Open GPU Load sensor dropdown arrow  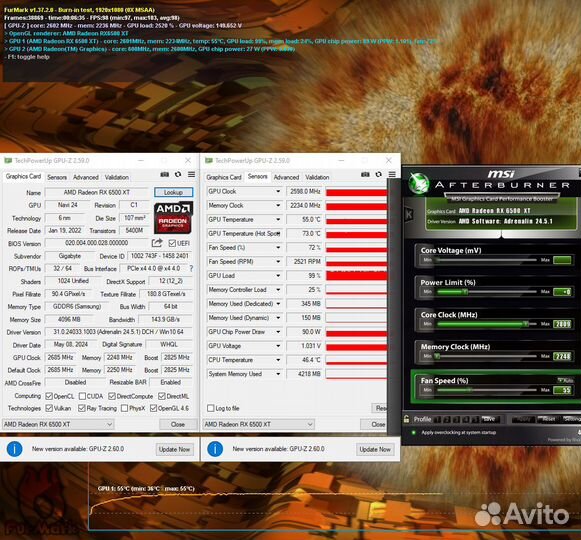(x=278, y=276)
